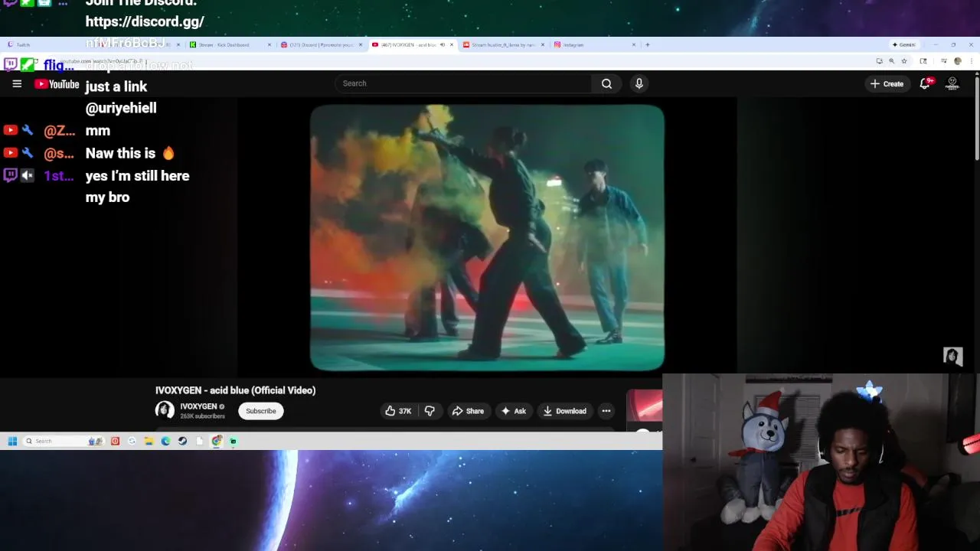Dislike the acid blue video

(x=430, y=411)
